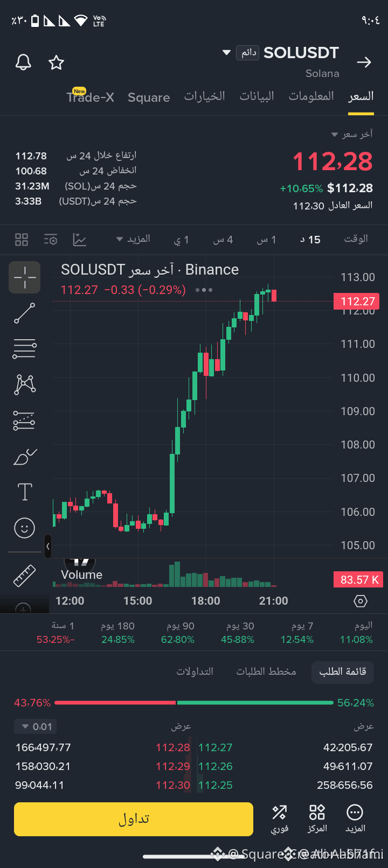Image resolution: width=388 pixels, height=868 pixels.
Task: Expand the SOLUSDT pair selector arrow
Action: (x=227, y=53)
